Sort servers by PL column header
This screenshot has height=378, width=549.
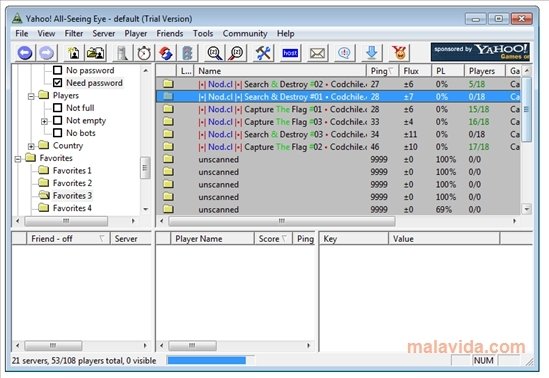click(x=448, y=71)
